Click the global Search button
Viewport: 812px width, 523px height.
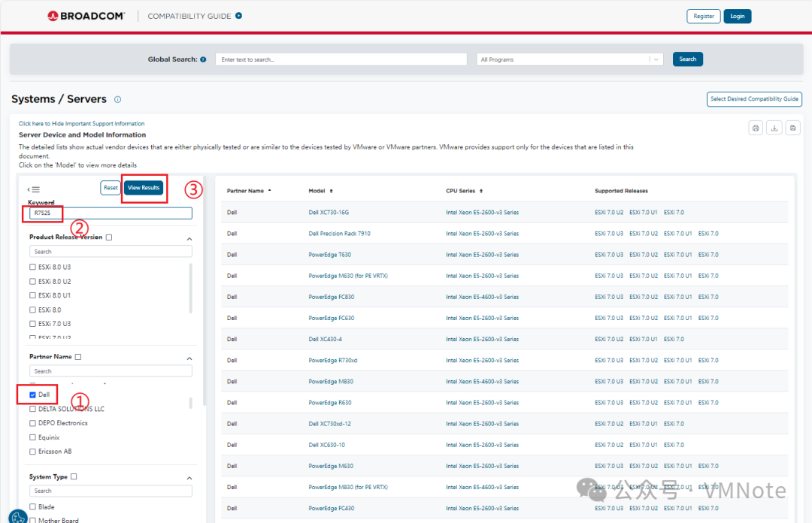click(x=688, y=59)
